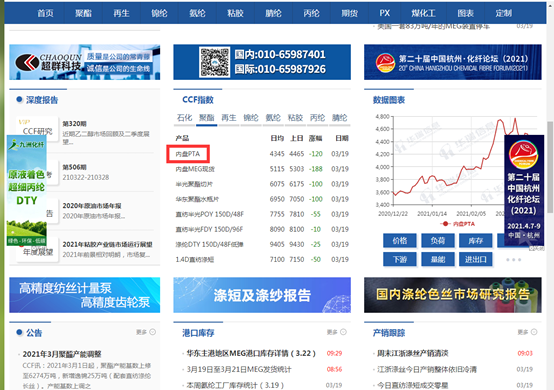Click the 内盘PTA chart legend marker
The width and height of the screenshot is (554, 390).
point(445,224)
